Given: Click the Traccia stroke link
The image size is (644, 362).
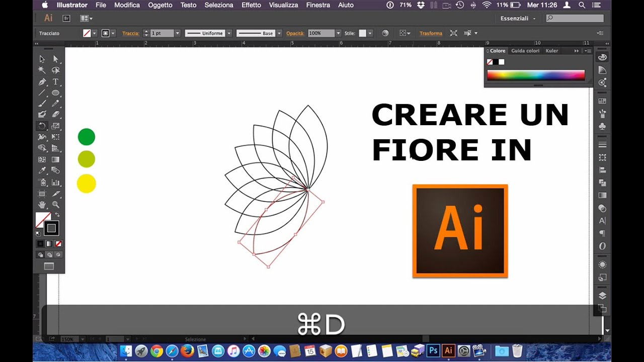Looking at the screenshot, I should [x=130, y=33].
